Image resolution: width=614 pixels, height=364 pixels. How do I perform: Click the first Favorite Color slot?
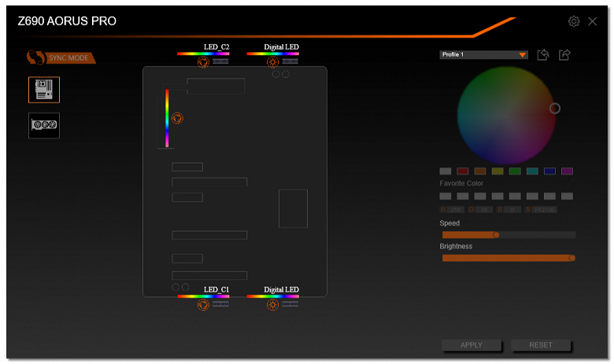446,196
